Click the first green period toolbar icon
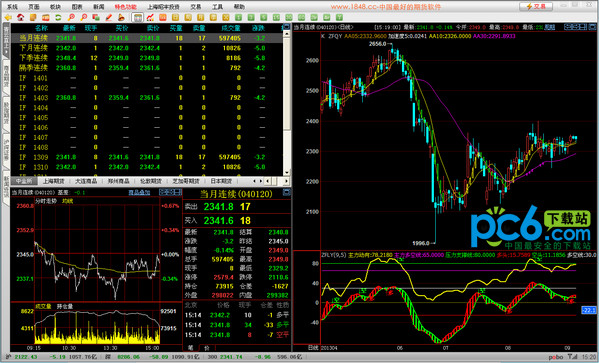The height and width of the screenshot is (363, 599). click(238, 17)
